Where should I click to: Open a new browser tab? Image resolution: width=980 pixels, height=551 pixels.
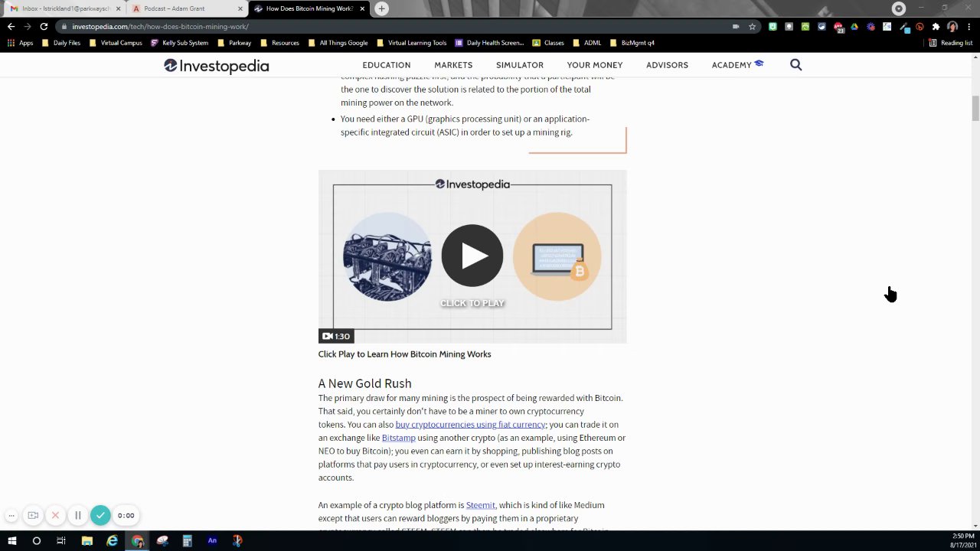(x=381, y=8)
